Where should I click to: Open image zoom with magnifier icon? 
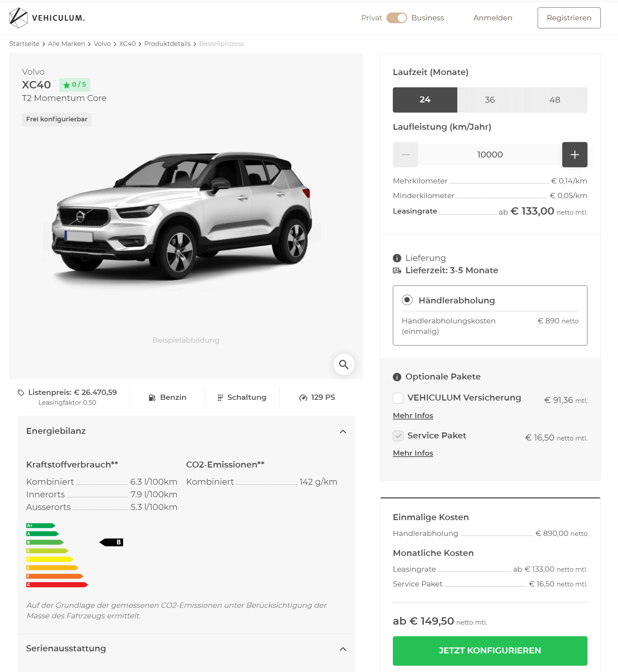(x=344, y=364)
